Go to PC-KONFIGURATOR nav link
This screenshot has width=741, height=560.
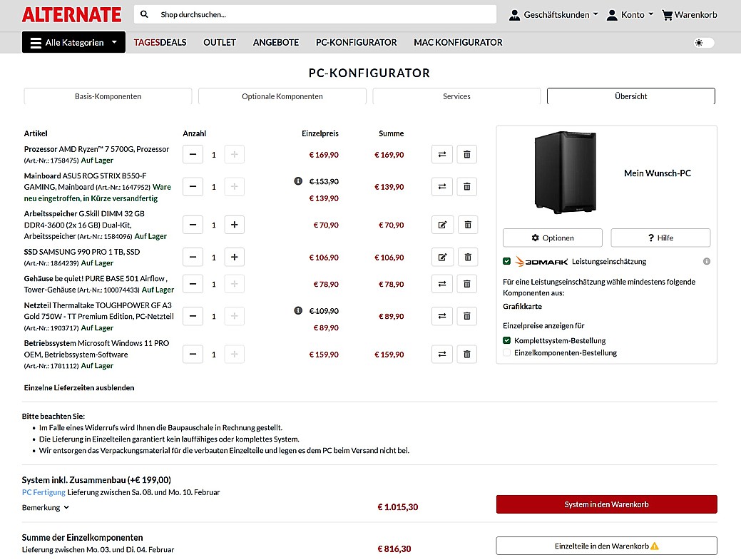357,43
